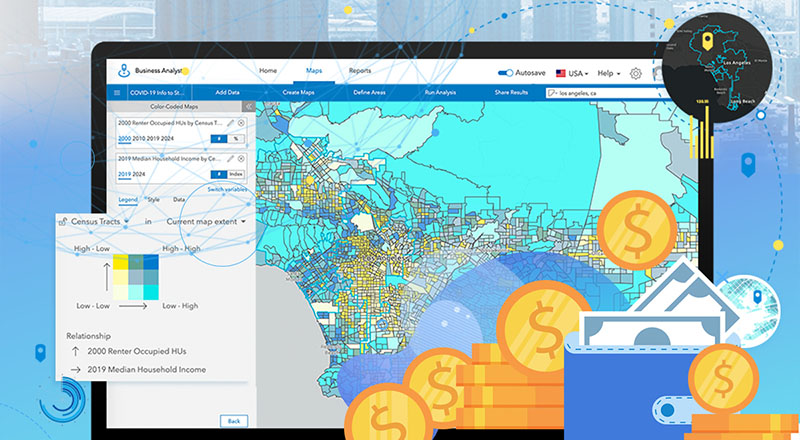This screenshot has height=440, width=800.
Task: Go to the Reports tab
Action: (x=359, y=71)
